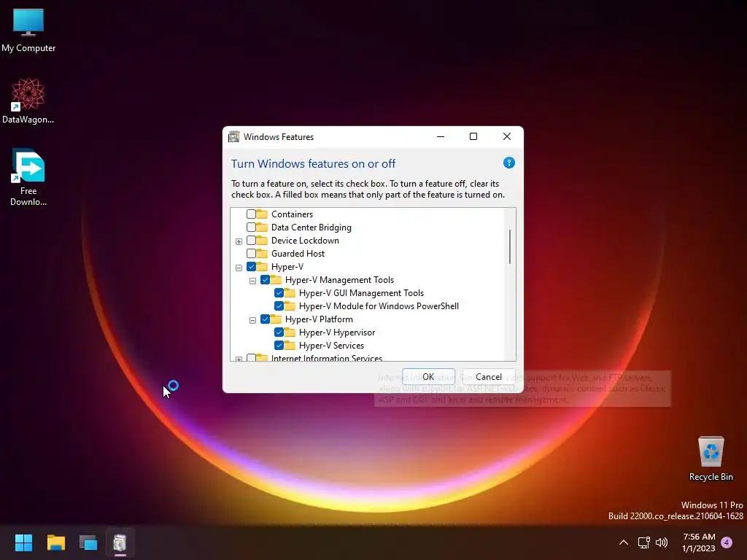Open the My Computer desktop icon
Viewport: 747px width, 560px height.
click(28, 30)
